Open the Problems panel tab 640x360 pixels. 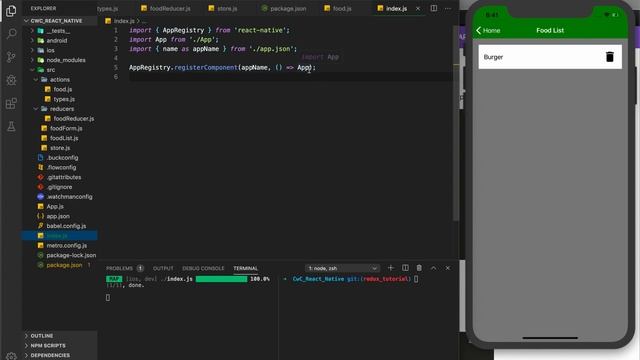[x=124, y=268]
